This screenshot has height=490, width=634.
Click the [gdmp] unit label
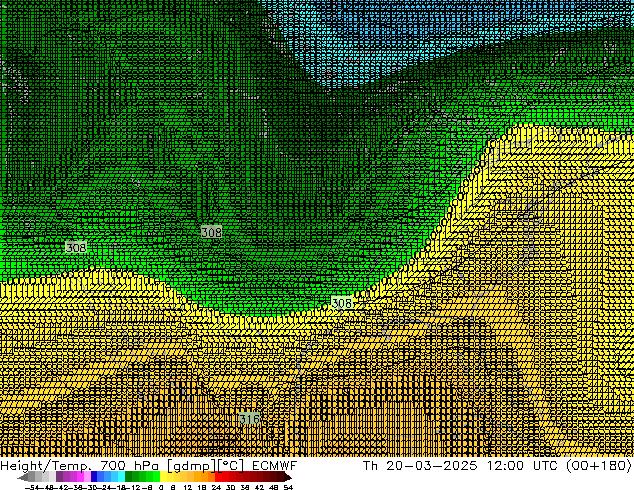point(190,466)
